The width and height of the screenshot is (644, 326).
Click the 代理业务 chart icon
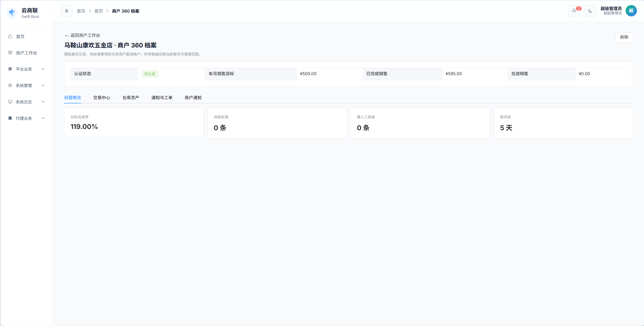tap(10, 118)
